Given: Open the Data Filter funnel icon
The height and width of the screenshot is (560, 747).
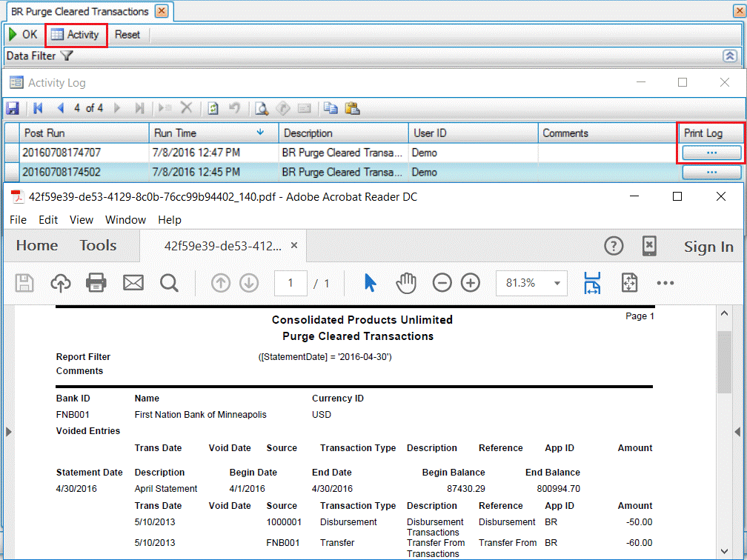Looking at the screenshot, I should (67, 56).
